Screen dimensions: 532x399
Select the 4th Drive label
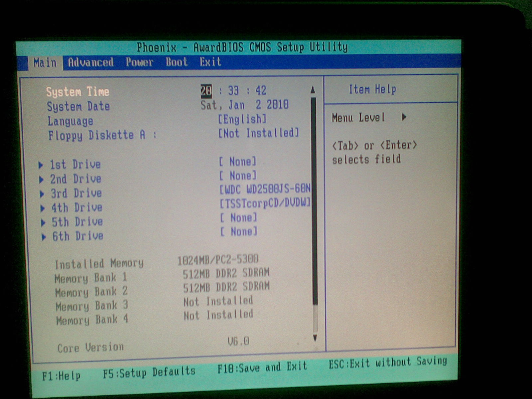pos(76,207)
